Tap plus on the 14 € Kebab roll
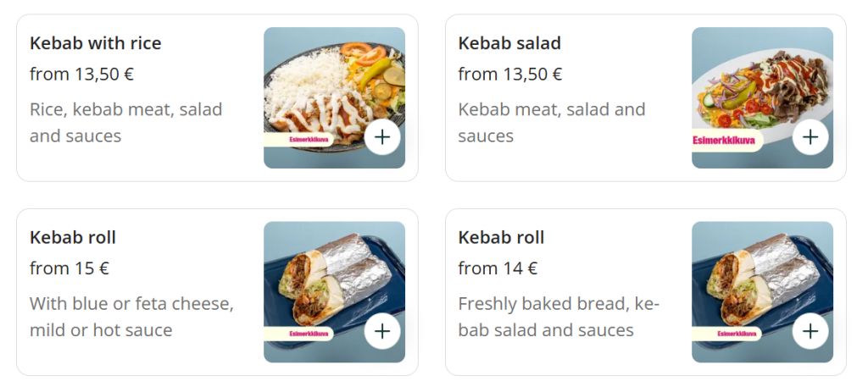The image size is (868, 387). click(811, 331)
